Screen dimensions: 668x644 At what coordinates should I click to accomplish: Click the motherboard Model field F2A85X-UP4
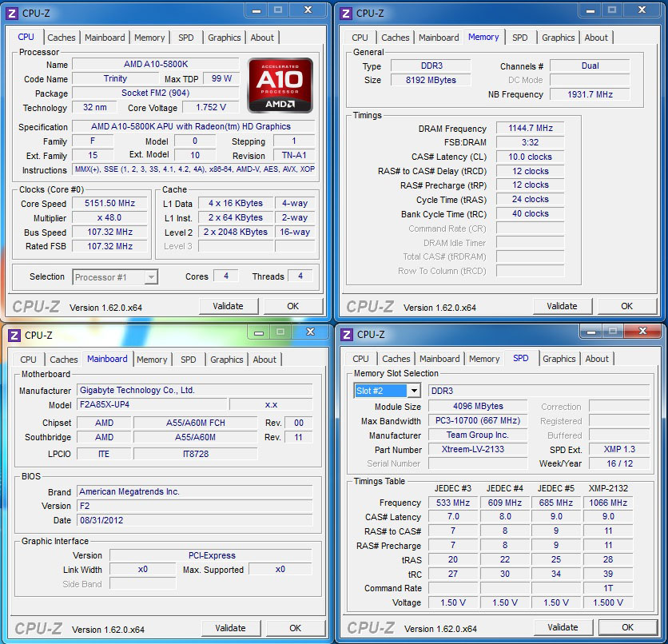(152, 404)
